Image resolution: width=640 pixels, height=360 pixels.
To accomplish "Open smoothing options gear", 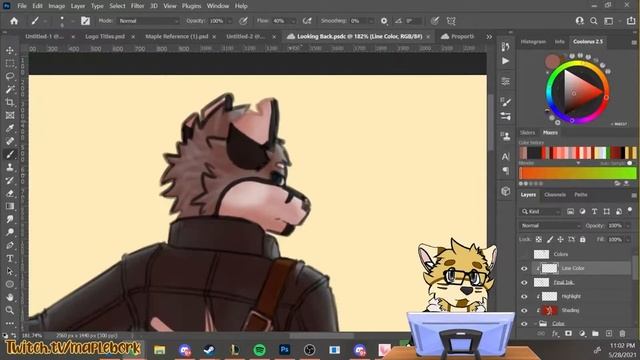I will coord(384,21).
